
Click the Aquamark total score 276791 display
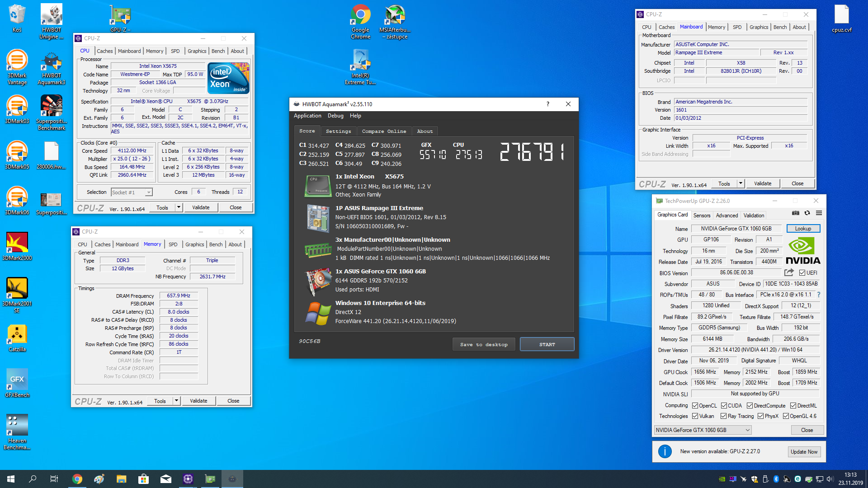[x=533, y=152]
